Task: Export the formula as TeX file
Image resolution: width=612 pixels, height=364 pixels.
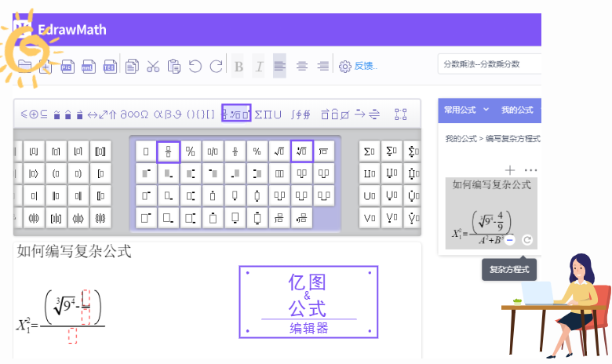Action: click(110, 67)
